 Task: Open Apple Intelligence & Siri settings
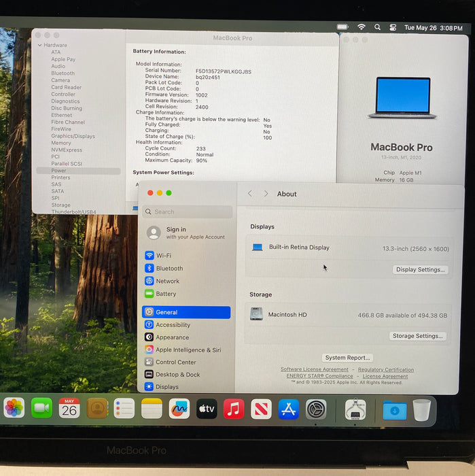tap(186, 350)
